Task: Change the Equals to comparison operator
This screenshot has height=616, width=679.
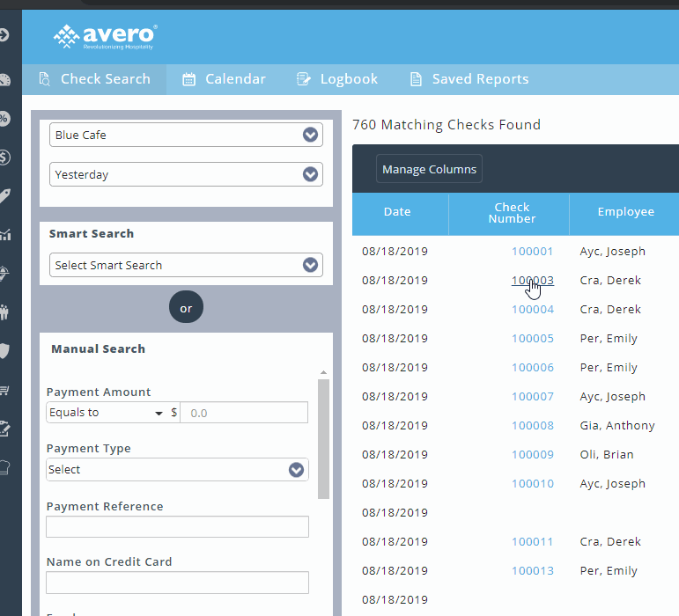Action: point(107,413)
